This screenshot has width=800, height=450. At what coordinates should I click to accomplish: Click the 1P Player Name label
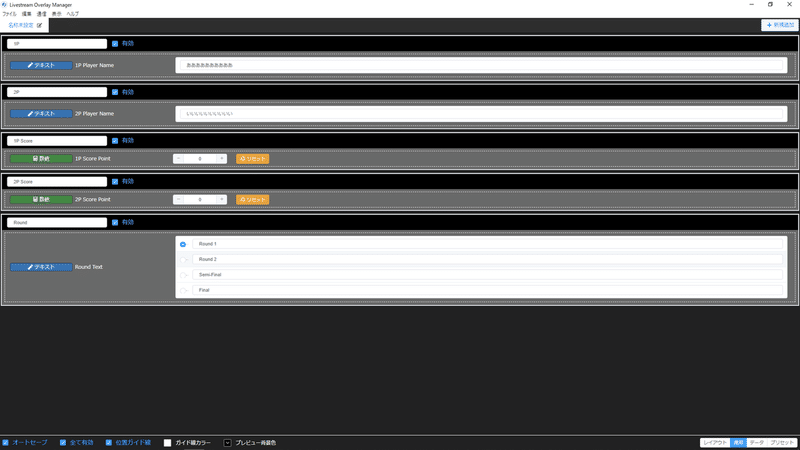coord(94,65)
